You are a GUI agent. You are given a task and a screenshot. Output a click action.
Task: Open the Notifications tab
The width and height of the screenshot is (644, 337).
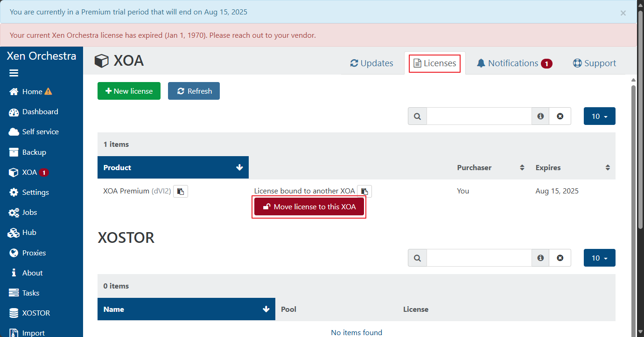[x=514, y=63]
